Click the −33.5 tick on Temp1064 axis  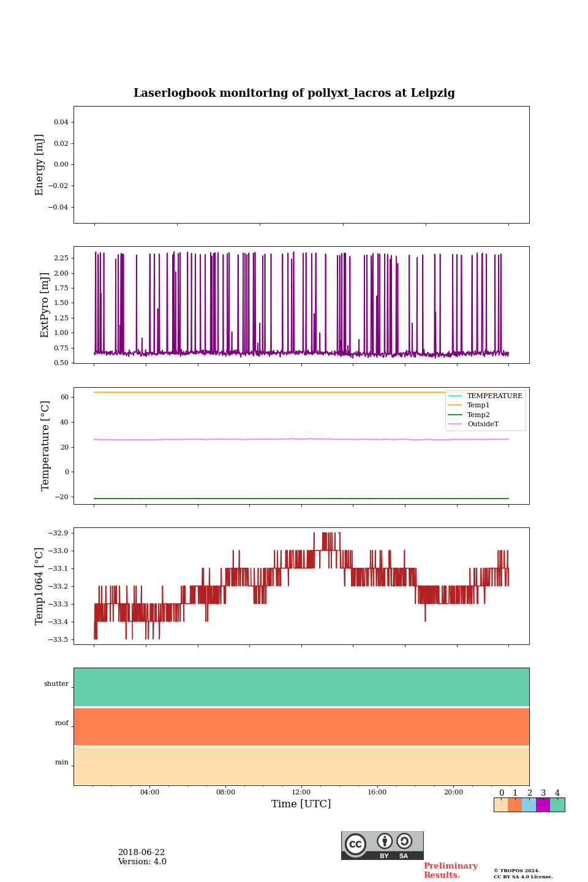58,639
